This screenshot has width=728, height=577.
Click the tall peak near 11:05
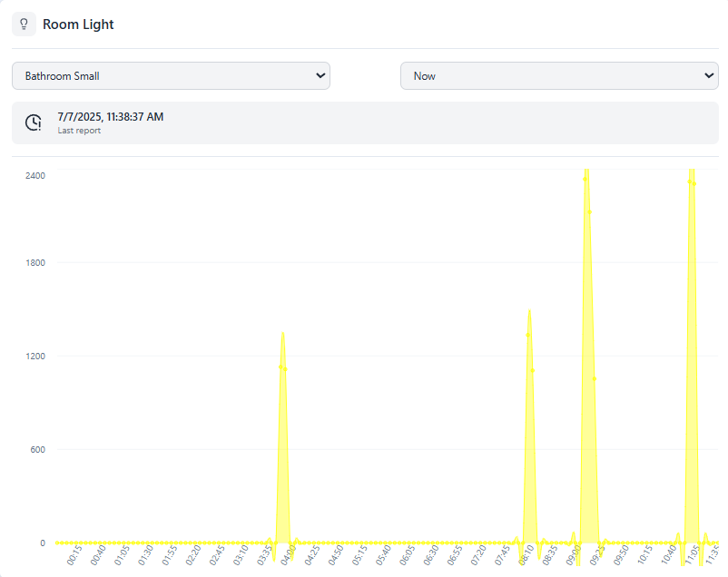[692, 172]
